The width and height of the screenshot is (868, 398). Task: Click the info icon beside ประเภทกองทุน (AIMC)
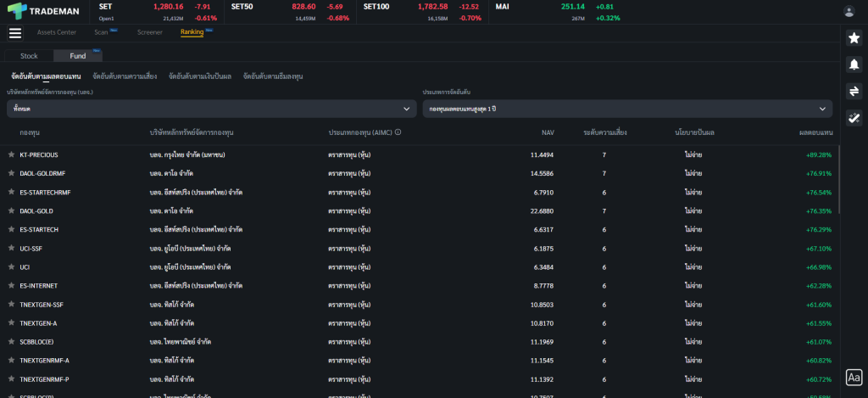398,132
